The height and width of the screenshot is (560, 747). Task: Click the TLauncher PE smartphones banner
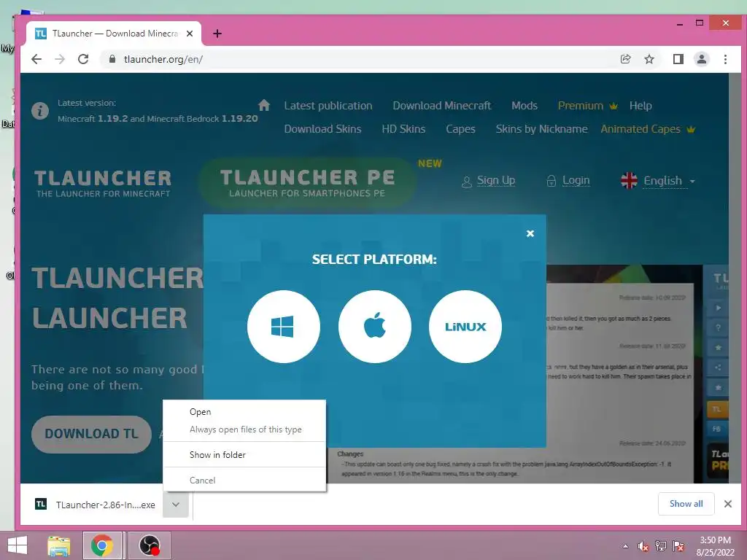[x=307, y=183]
